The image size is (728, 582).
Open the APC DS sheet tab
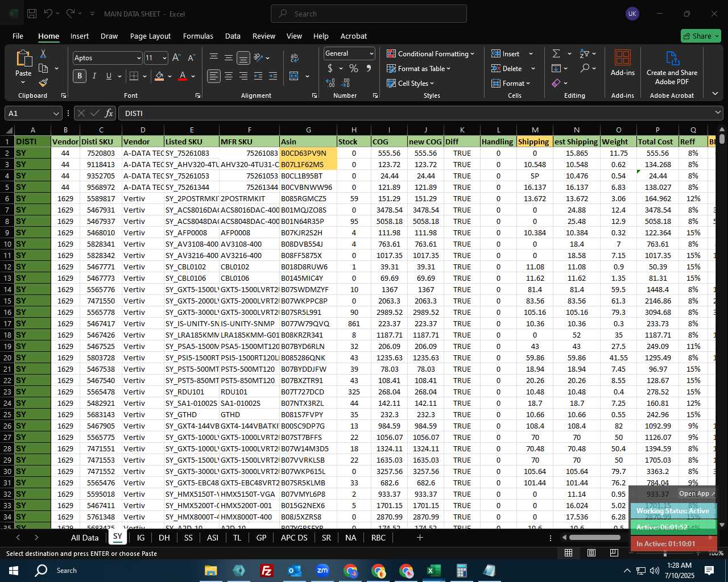point(294,538)
